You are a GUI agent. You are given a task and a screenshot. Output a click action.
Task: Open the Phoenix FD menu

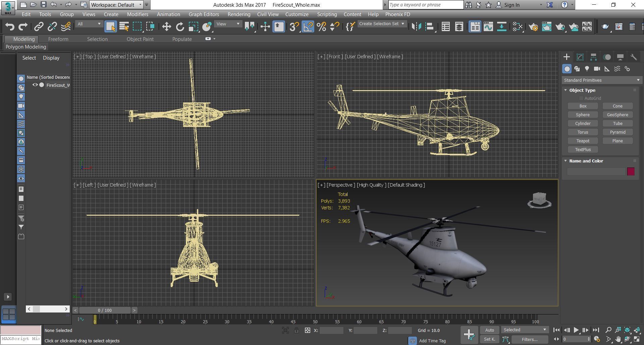(397, 14)
